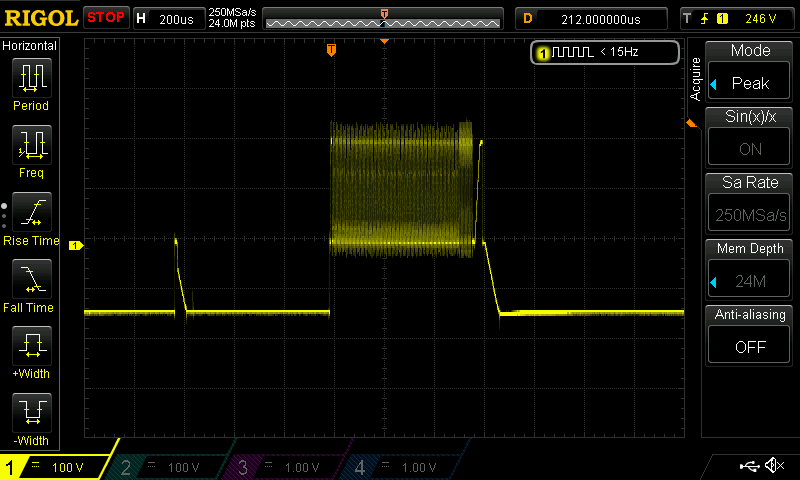Select the Rise Time measurement icon
Image resolution: width=800 pixels, height=480 pixels.
pos(31,212)
